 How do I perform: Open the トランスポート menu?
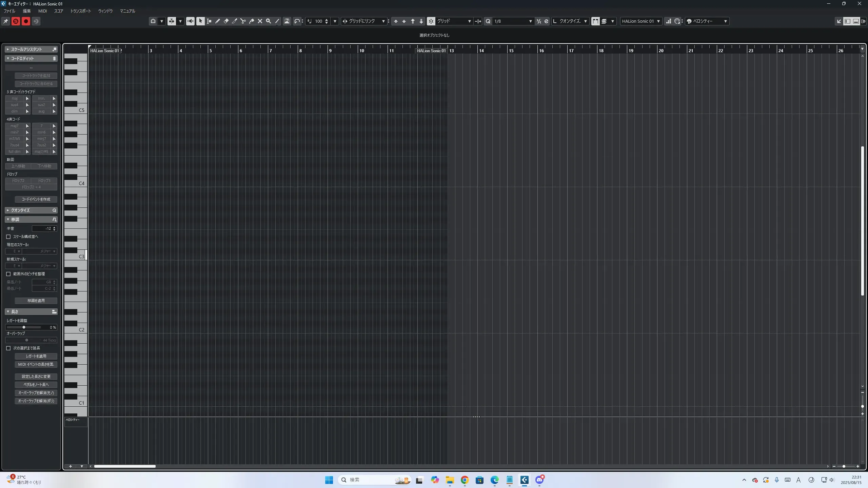point(80,11)
